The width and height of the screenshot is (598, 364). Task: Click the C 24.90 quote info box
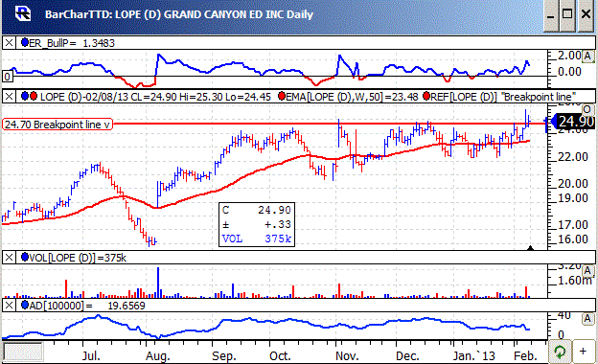tap(257, 224)
